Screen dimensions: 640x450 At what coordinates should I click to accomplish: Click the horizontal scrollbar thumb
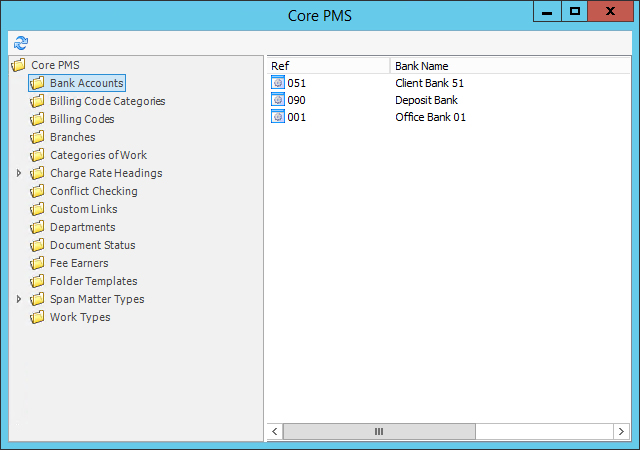[379, 431]
